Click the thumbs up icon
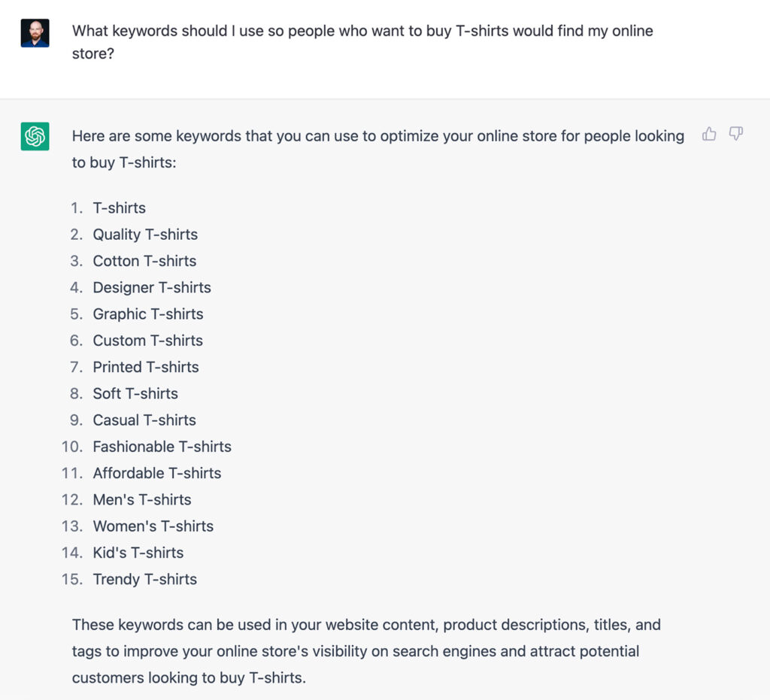The image size is (770, 700). click(x=708, y=134)
